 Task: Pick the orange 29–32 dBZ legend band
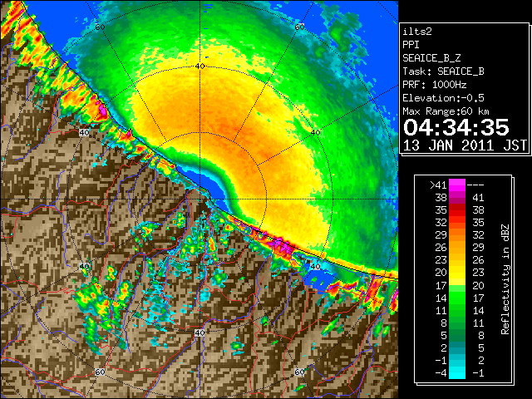(x=457, y=234)
